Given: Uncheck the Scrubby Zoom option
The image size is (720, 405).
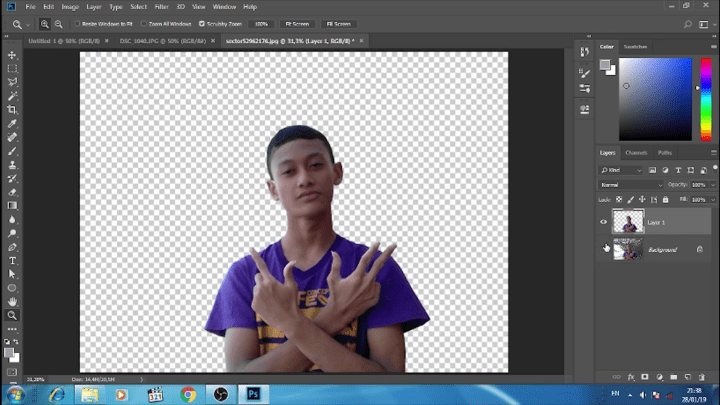Looking at the screenshot, I should pos(203,23).
